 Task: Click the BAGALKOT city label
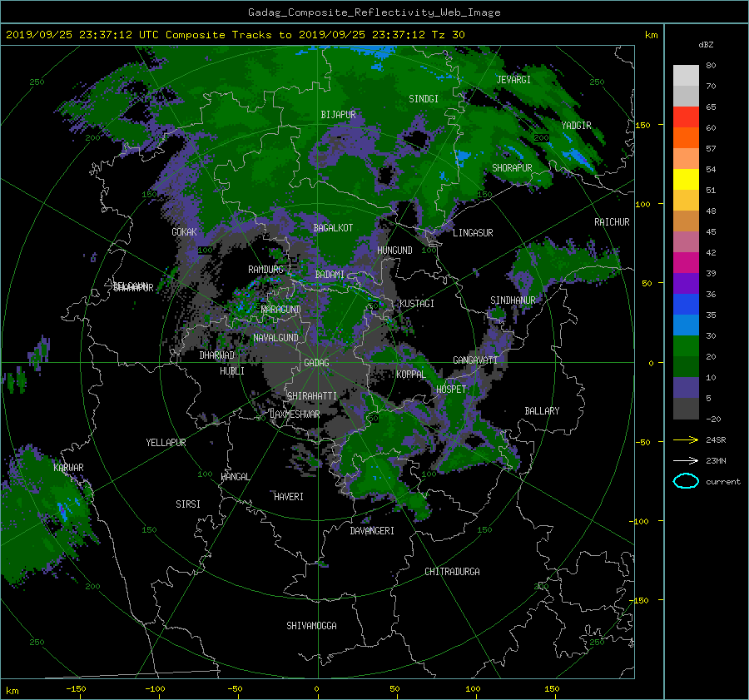click(333, 228)
